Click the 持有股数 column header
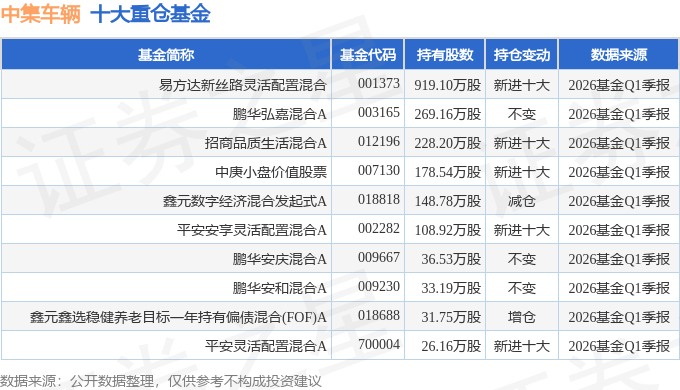Image resolution: width=680 pixels, height=390 pixels. point(445,55)
